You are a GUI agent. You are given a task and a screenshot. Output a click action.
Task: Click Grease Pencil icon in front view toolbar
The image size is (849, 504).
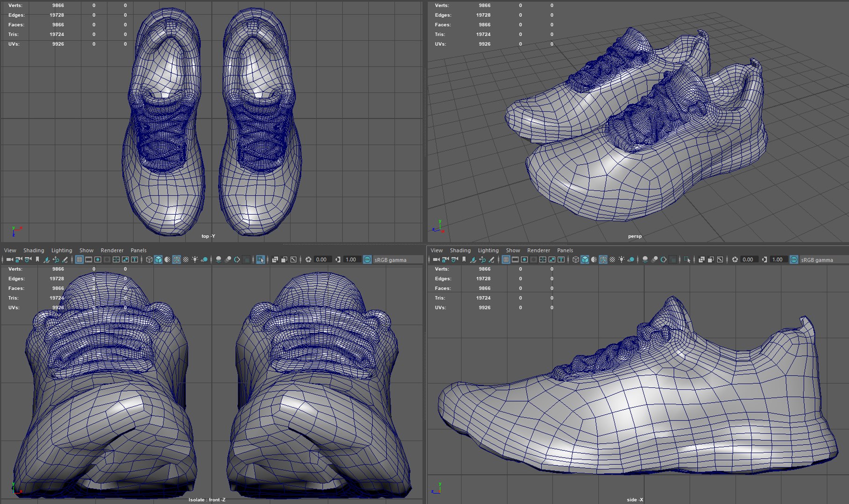[65, 259]
